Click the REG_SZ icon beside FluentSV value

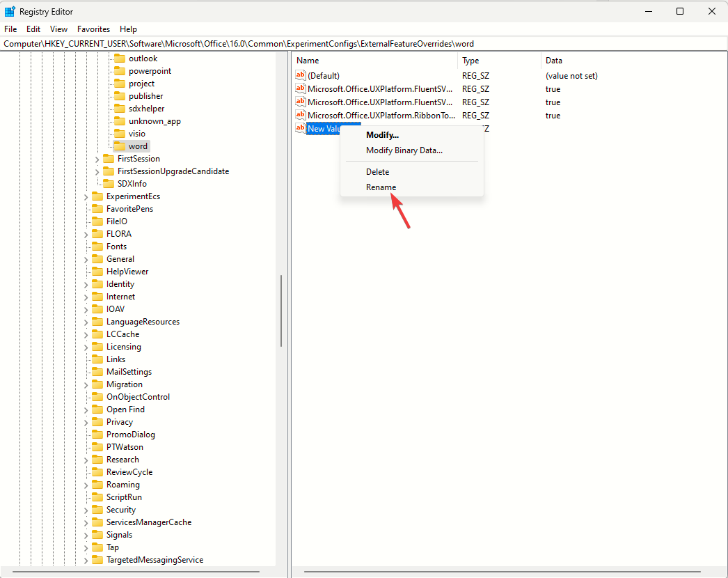pos(300,89)
